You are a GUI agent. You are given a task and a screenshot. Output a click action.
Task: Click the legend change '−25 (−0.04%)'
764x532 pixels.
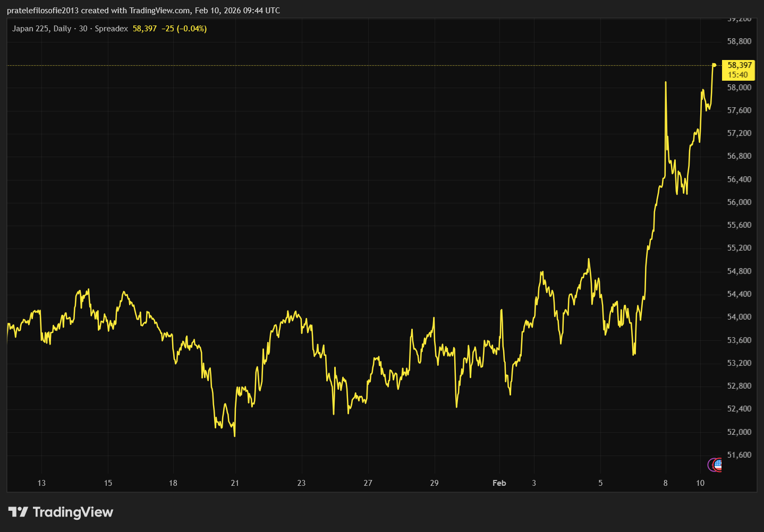click(x=184, y=29)
